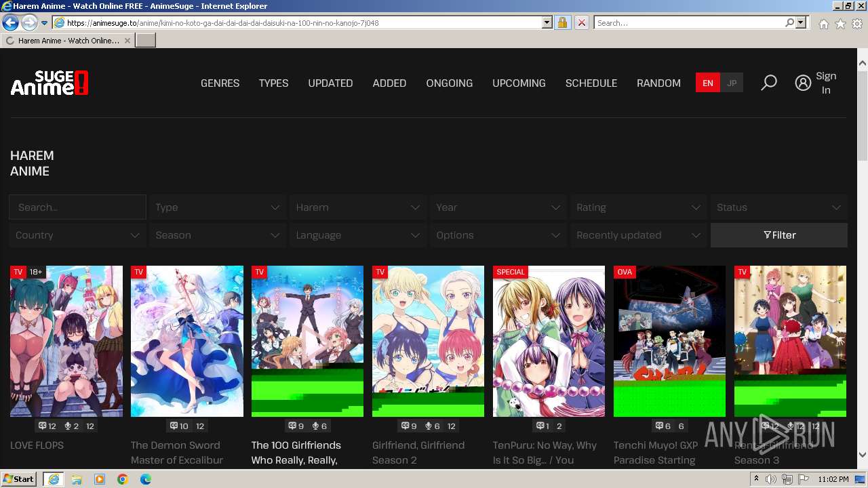The image size is (868, 488).
Task: Click Demon Sword Master poster thumbnail
Action: (187, 341)
